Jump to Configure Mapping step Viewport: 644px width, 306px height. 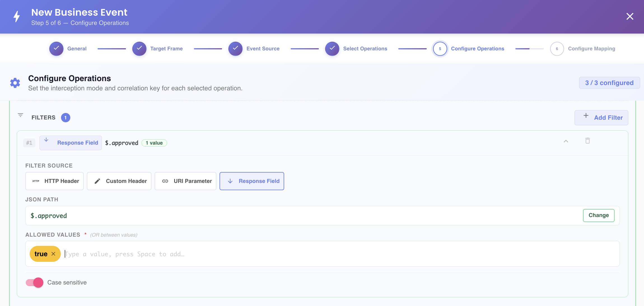point(583,49)
